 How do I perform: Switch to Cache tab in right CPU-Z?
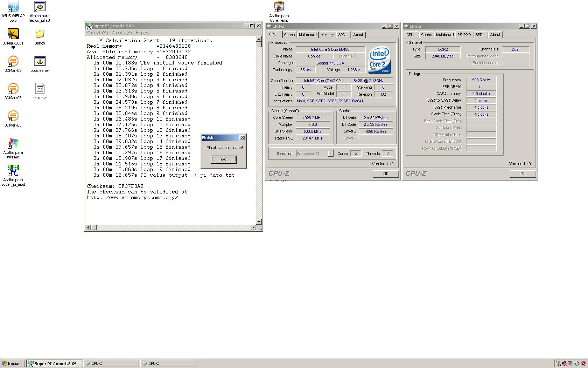tap(427, 35)
